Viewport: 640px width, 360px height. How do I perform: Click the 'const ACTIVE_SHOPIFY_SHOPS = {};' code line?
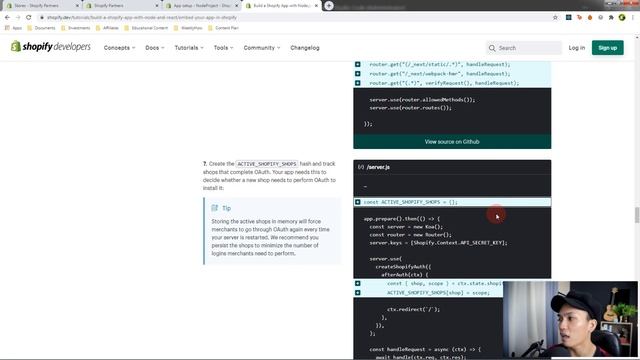410,202
